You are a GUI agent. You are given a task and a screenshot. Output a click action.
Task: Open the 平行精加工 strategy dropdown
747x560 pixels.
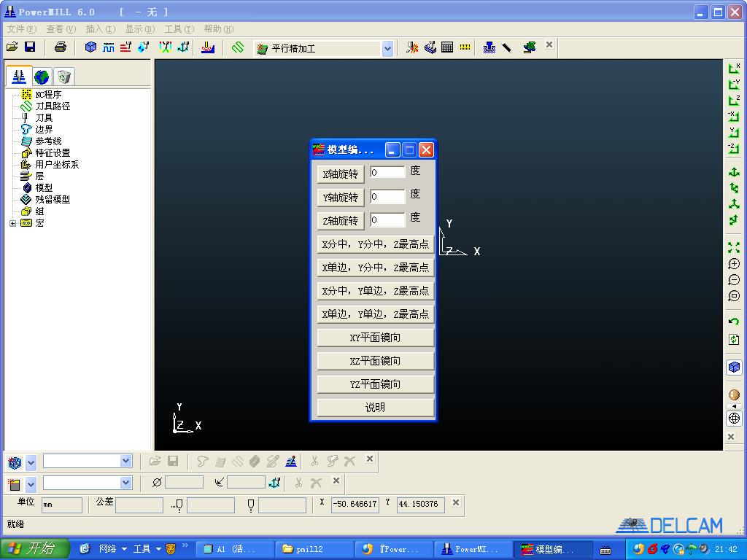[387, 49]
